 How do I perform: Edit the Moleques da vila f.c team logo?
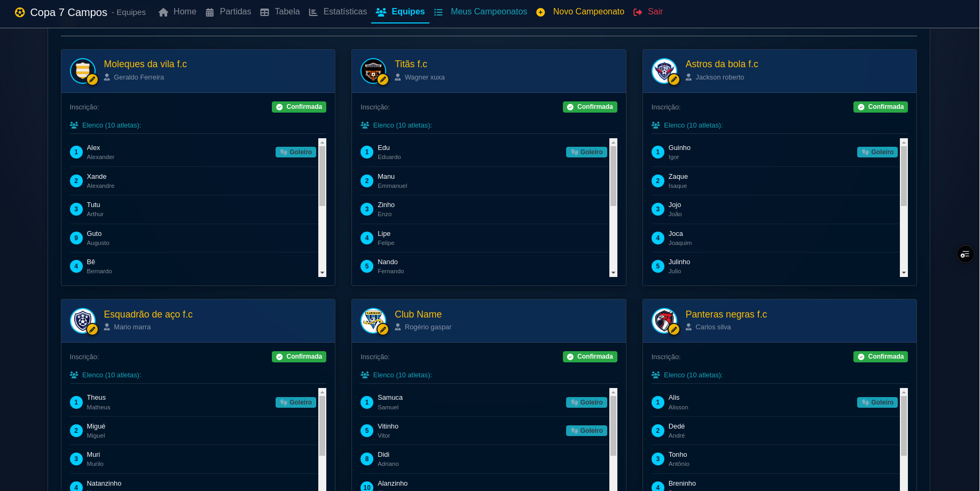click(92, 80)
